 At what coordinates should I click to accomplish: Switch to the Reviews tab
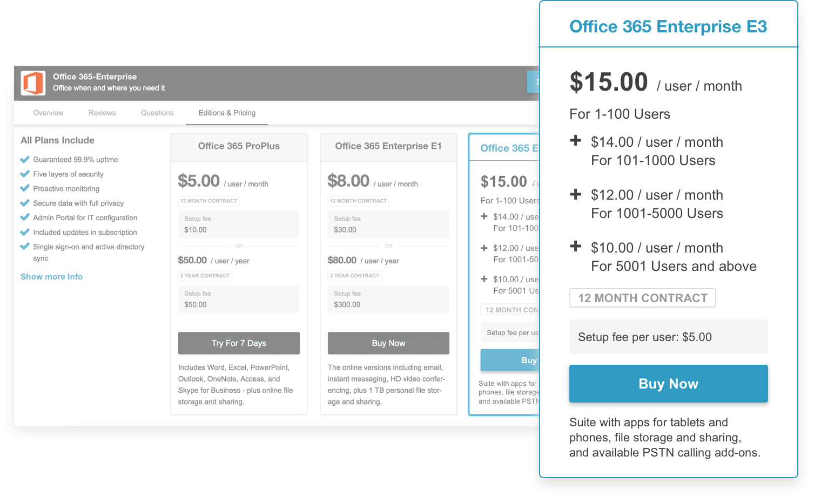(x=102, y=113)
